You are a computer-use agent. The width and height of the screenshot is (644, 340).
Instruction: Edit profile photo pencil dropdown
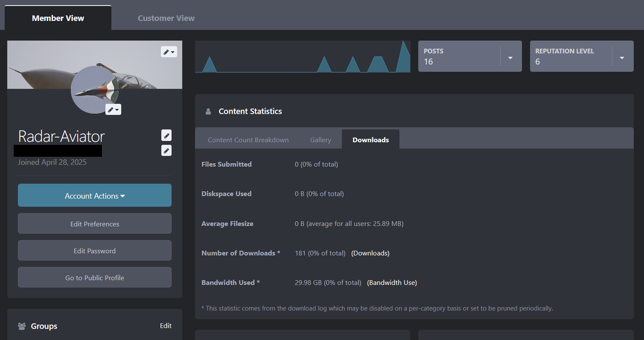[x=113, y=109]
